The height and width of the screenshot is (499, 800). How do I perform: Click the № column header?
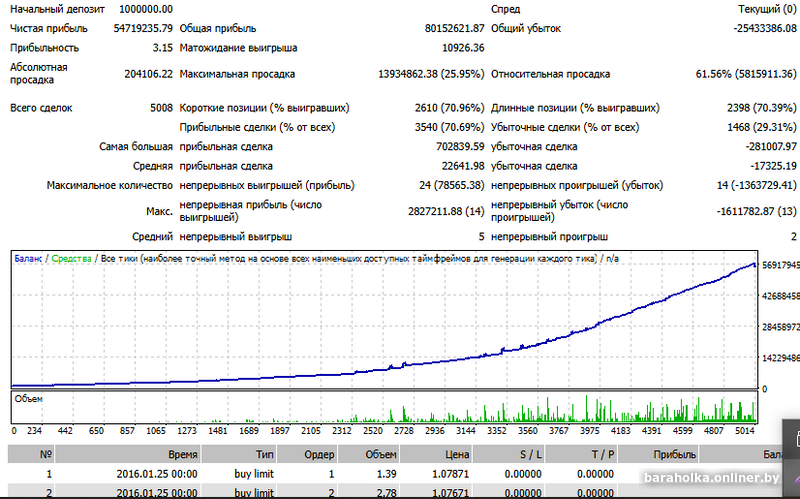(44, 454)
